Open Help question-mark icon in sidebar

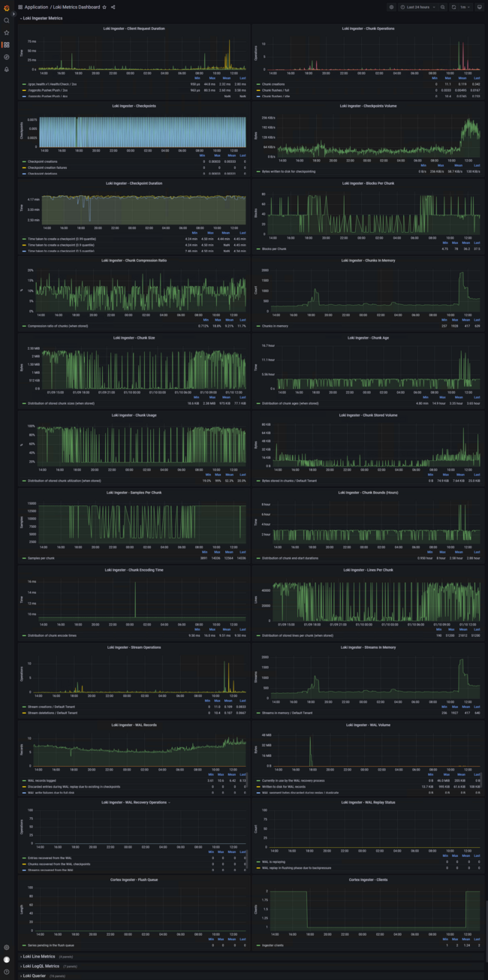pyautogui.click(x=7, y=972)
